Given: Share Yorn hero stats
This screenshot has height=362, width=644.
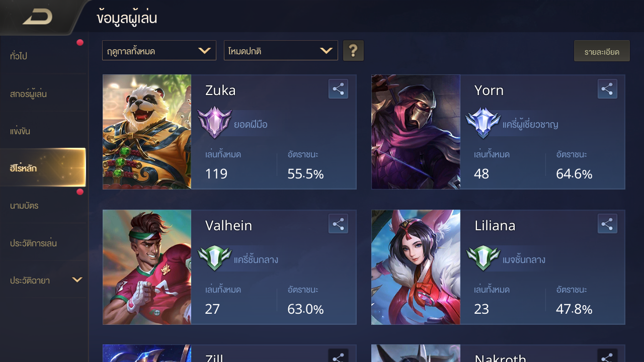Looking at the screenshot, I should [607, 89].
